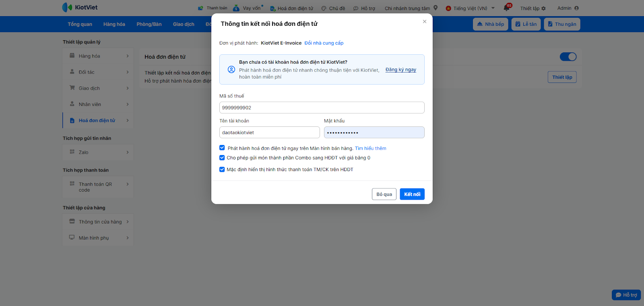Click the location pin beside Chi nhánh trung tâm

tap(436, 8)
